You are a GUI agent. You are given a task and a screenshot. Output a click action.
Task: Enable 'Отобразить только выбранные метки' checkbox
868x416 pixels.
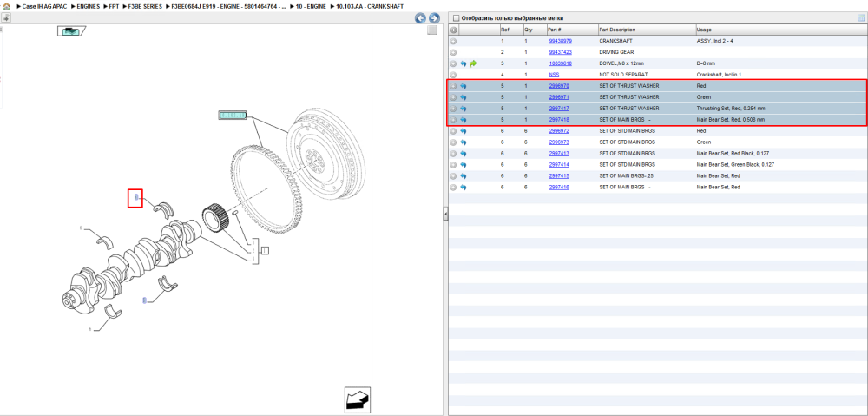click(457, 17)
